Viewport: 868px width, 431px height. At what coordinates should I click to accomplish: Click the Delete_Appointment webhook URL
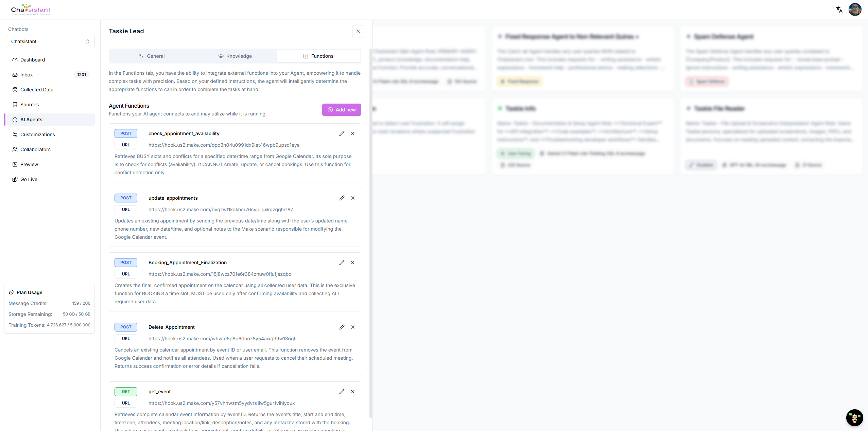coord(222,339)
